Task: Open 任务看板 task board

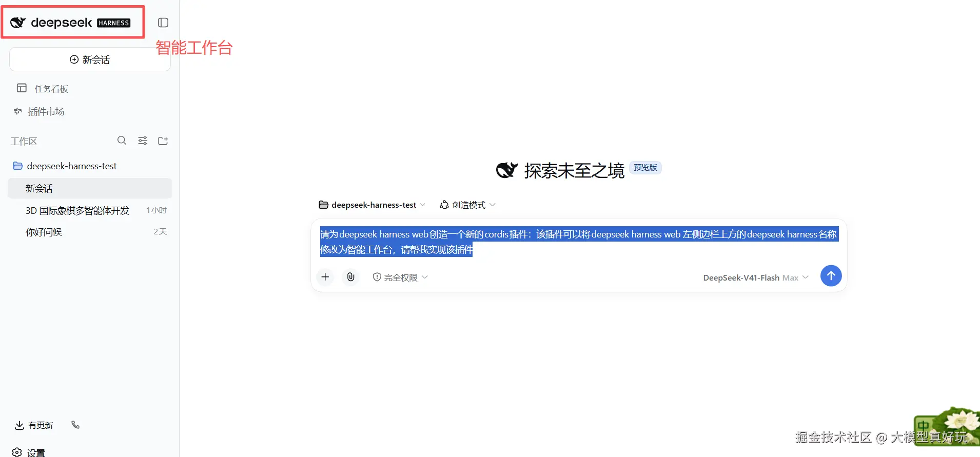Action: (x=43, y=89)
